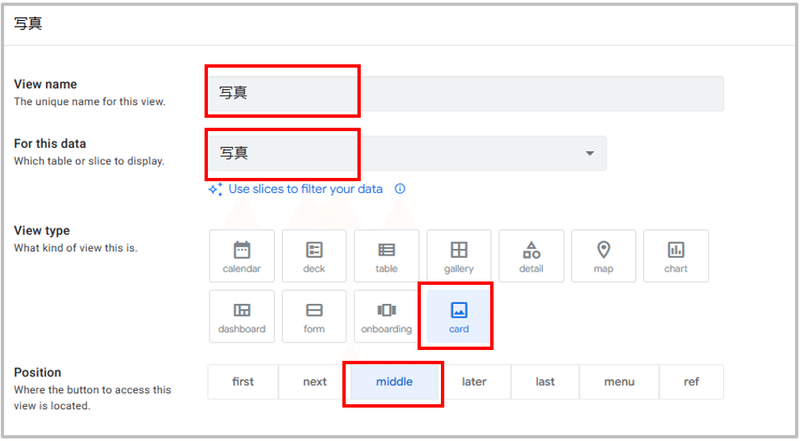Set position to first

[x=243, y=382]
